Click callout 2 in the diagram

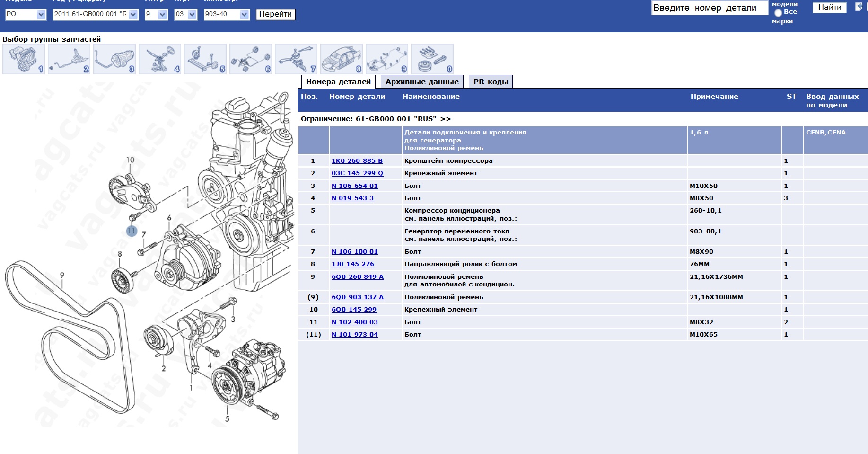tap(164, 368)
